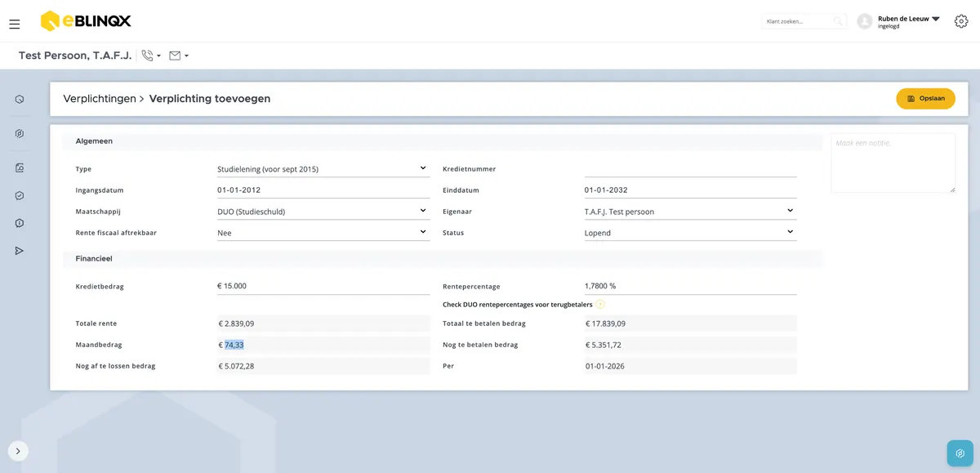Click Check DUO rentepercentages link

point(517,305)
